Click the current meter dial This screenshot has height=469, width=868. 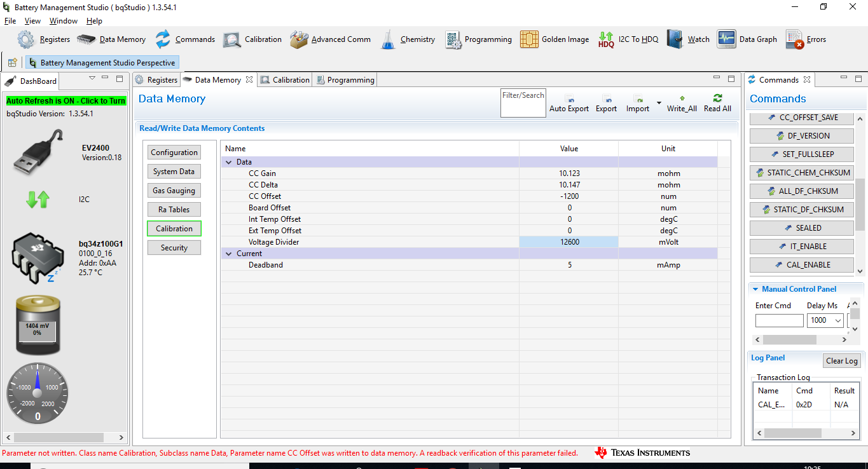(38, 394)
